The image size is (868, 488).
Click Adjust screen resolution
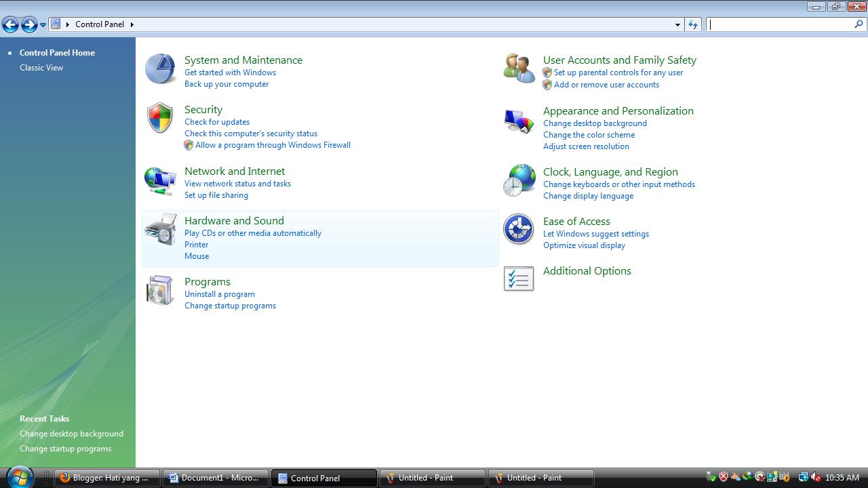coord(586,146)
